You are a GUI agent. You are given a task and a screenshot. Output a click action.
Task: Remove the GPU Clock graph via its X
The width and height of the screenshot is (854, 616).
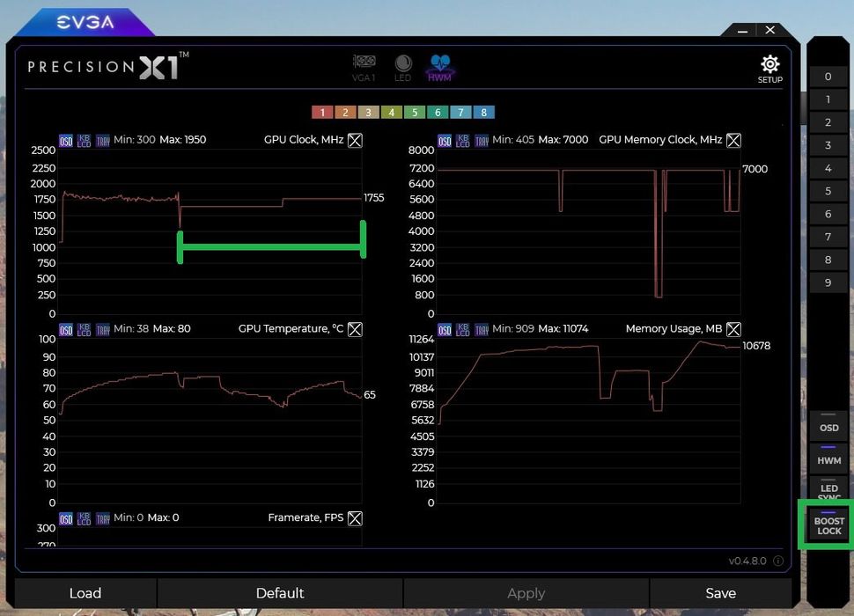(355, 140)
